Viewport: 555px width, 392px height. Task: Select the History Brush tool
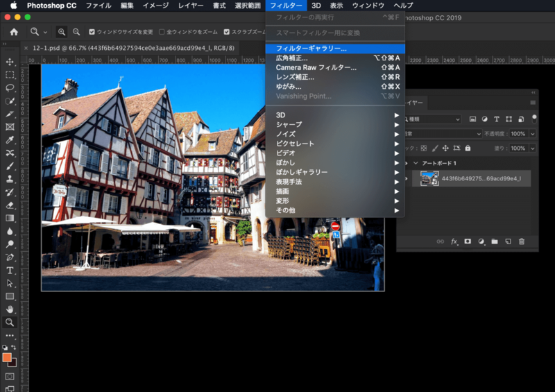click(x=10, y=192)
